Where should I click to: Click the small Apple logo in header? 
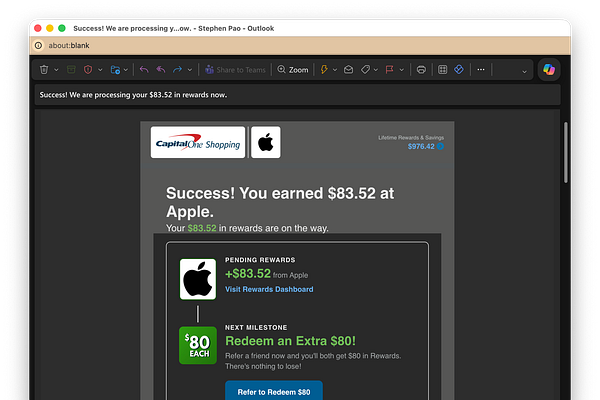tap(266, 142)
